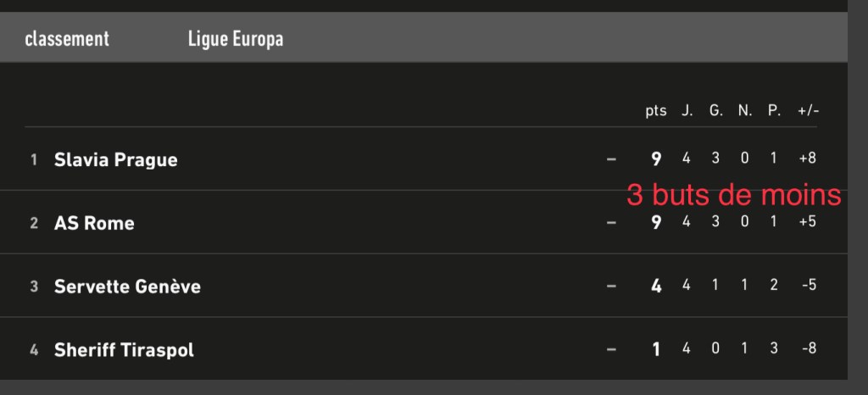This screenshot has width=868, height=395.
Task: Click the N. column header
Action: click(745, 111)
